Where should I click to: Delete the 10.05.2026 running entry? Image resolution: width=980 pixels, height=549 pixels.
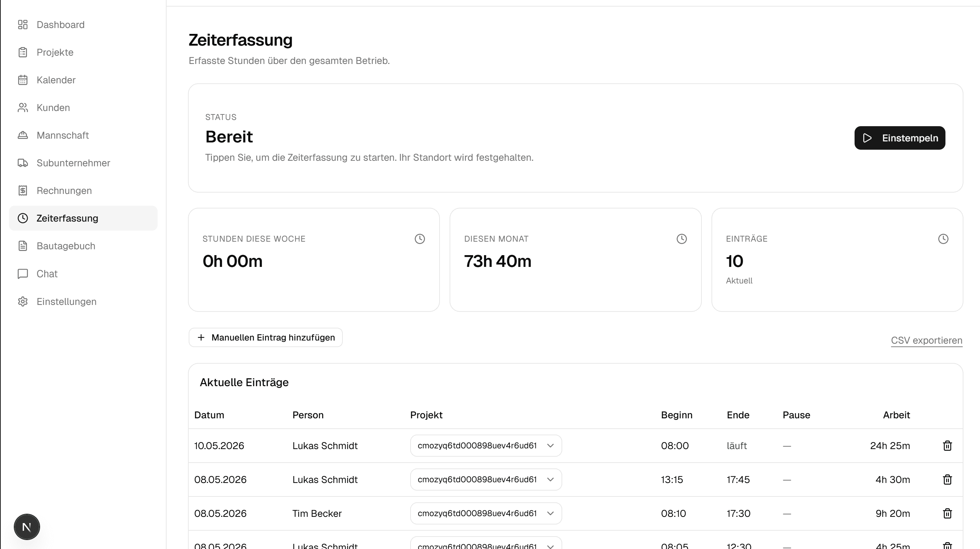click(947, 445)
